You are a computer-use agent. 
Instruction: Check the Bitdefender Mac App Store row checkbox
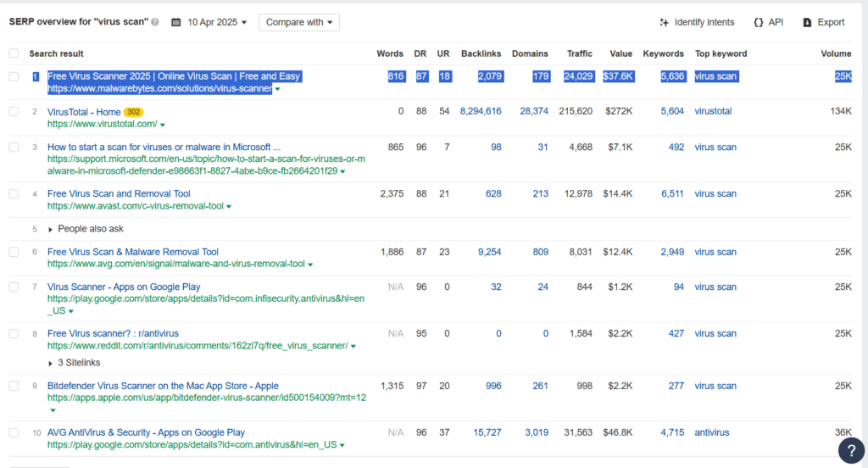point(14,386)
